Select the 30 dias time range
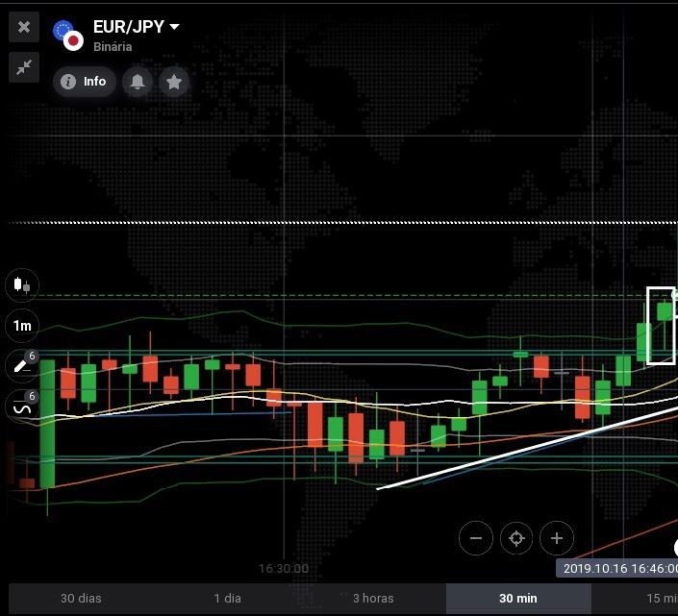The height and width of the screenshot is (616, 678). (81, 599)
